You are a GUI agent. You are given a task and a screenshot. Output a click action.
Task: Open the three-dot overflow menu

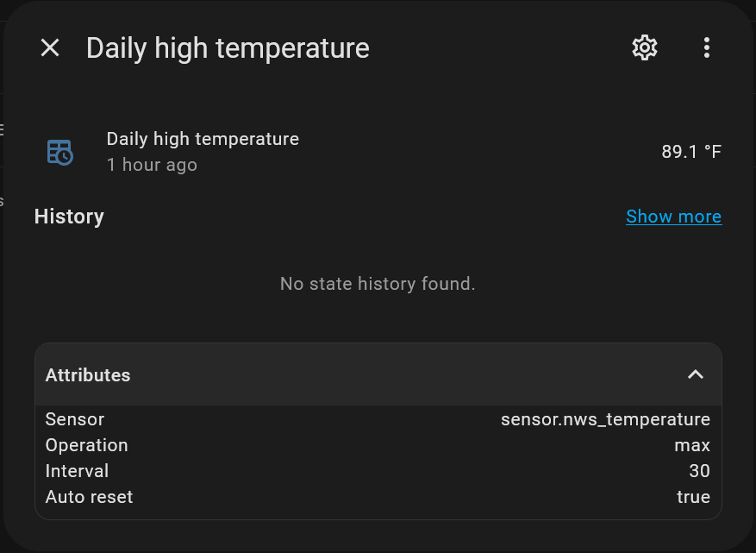coord(707,47)
